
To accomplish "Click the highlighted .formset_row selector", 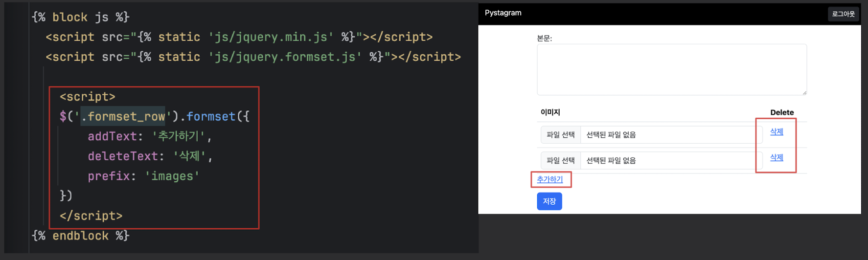I will coord(123,117).
